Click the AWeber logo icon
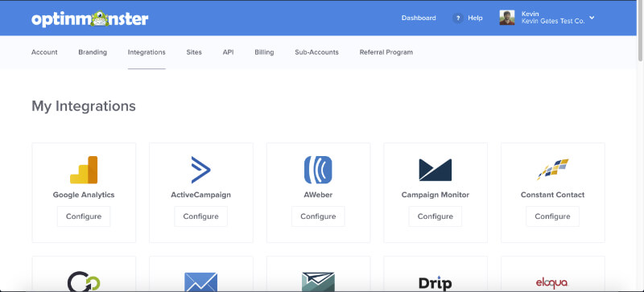This screenshot has height=292, width=644. (318, 170)
